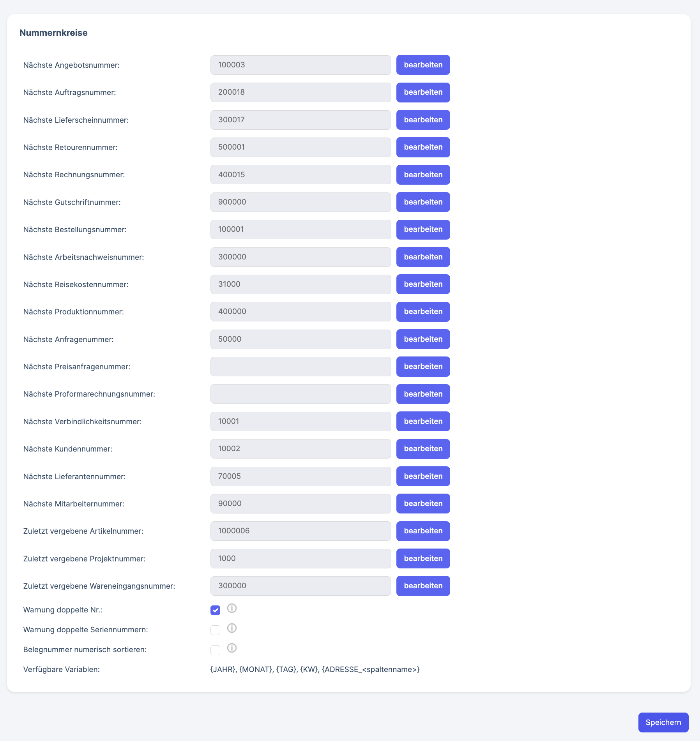Uncheck the Warnung doppelte Nr. checkbox
The height and width of the screenshot is (741, 700).
[x=216, y=610]
